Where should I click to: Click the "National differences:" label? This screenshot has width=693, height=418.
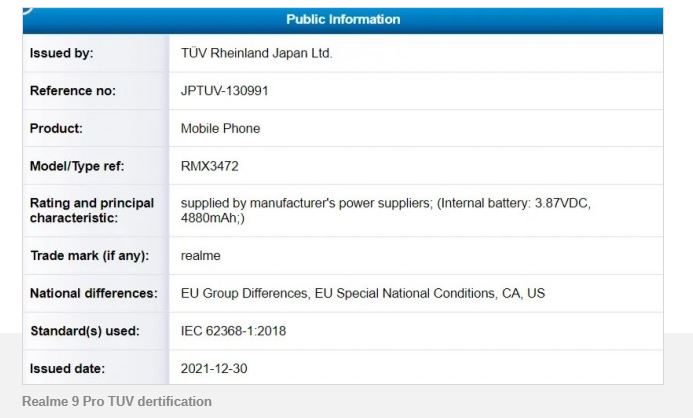pos(94,294)
